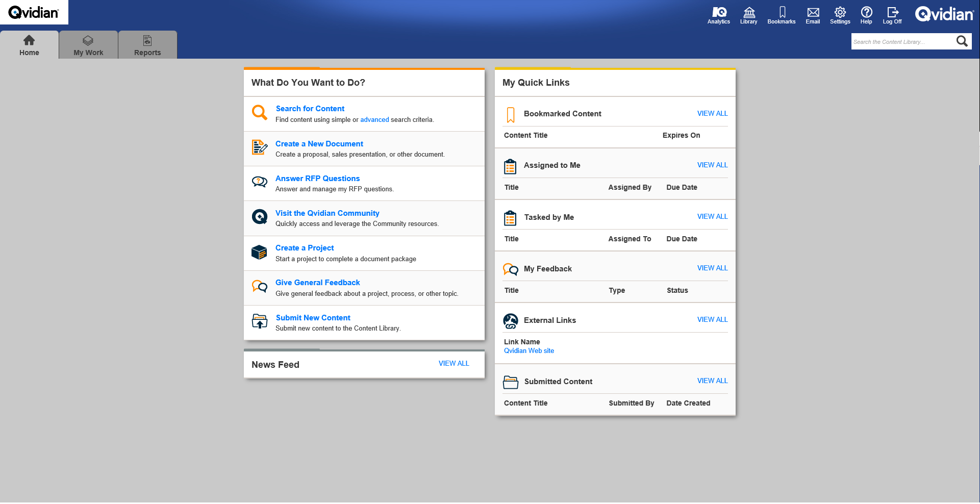Click the Bookmarked Content bookmark icon
This screenshot has width=980, height=504.
[511, 115]
